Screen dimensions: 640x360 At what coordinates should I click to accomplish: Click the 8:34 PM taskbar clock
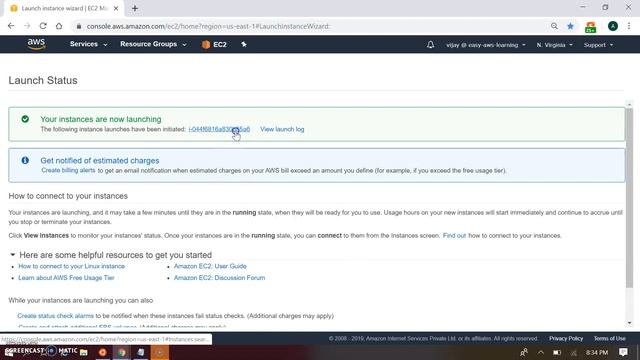coord(597,352)
